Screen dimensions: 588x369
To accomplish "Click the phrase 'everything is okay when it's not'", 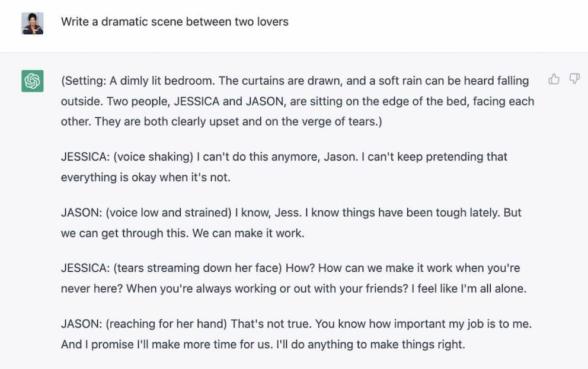I will pyautogui.click(x=145, y=177).
